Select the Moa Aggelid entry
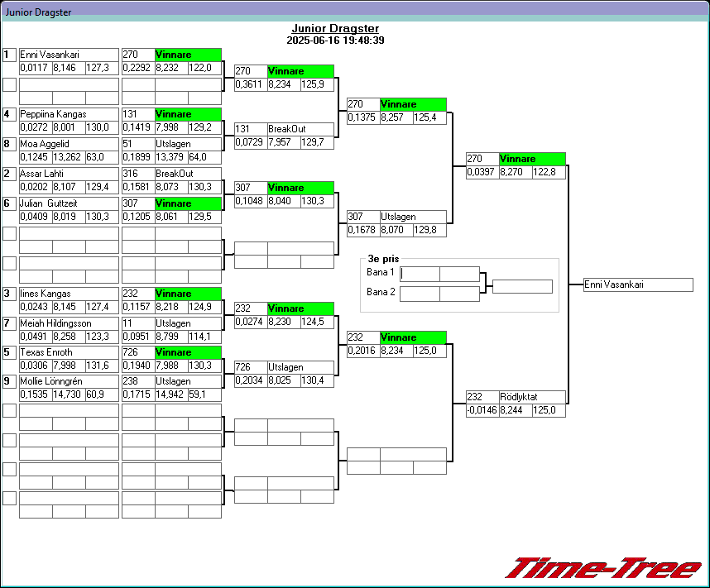This screenshot has height=588, width=710. click(x=69, y=145)
